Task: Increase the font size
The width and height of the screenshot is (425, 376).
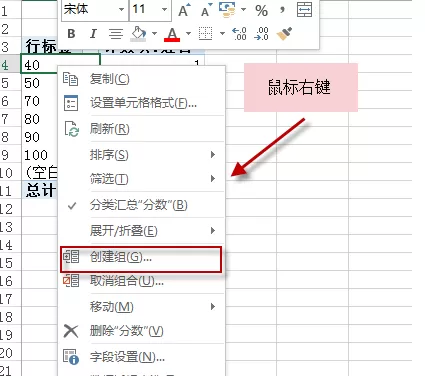Action: click(x=184, y=10)
